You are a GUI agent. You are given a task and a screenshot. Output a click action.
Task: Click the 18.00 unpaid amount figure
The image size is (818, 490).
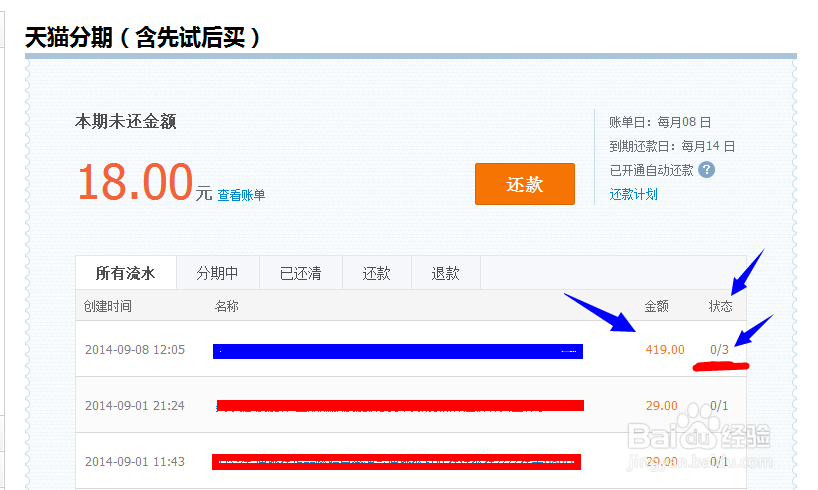pyautogui.click(x=136, y=182)
